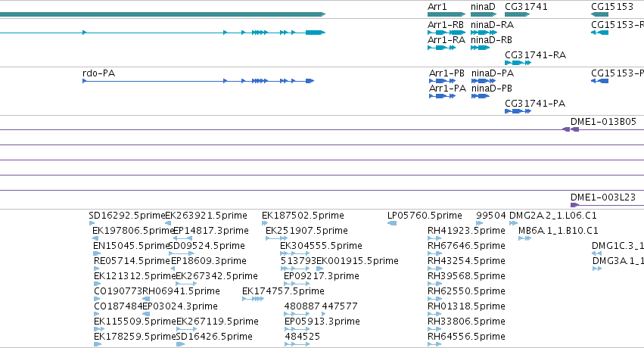Image resolution: width=644 pixels, height=348 pixels.
Task: Select the 447577 feature label
Action: point(340,306)
